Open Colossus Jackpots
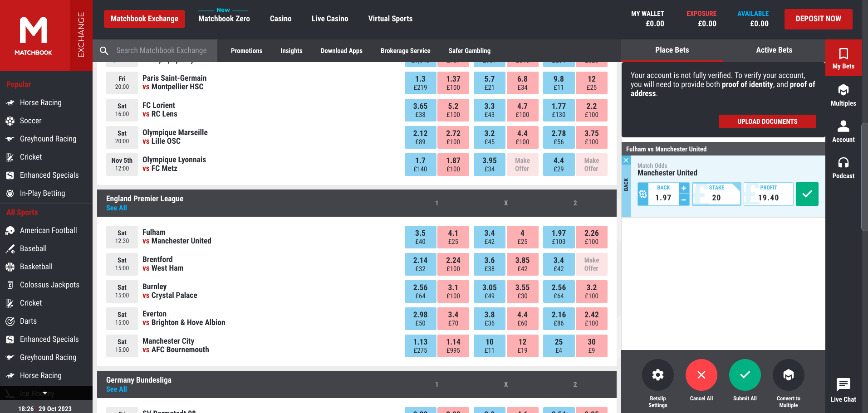This screenshot has height=413, width=868. (x=49, y=285)
